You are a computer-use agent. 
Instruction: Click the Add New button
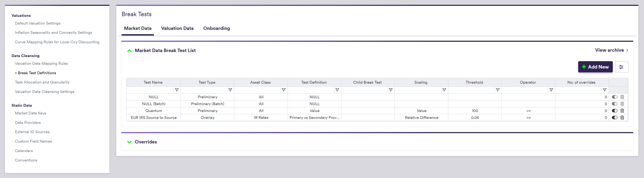[595, 67]
